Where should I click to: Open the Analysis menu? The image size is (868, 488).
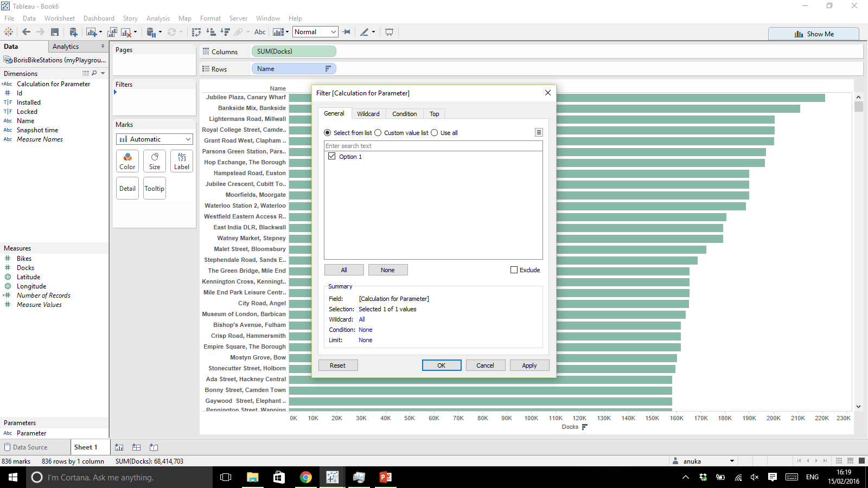158,18
